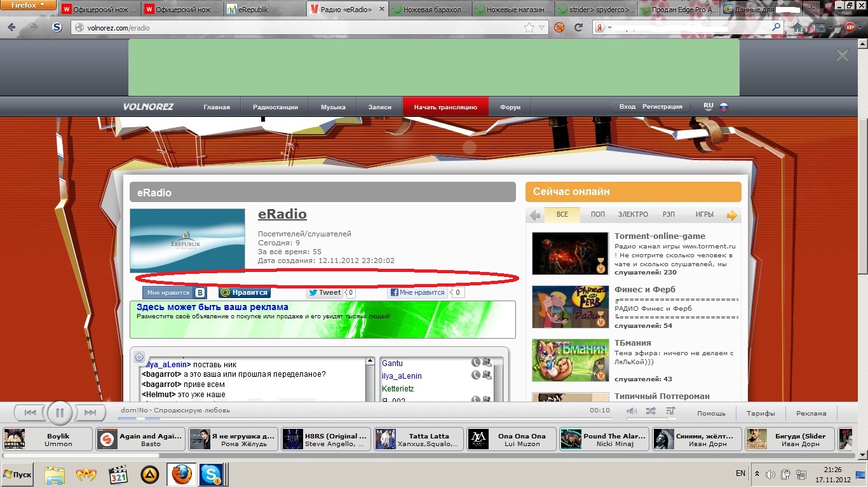Open Тарифы in player bar
The image size is (868, 488).
761,413
